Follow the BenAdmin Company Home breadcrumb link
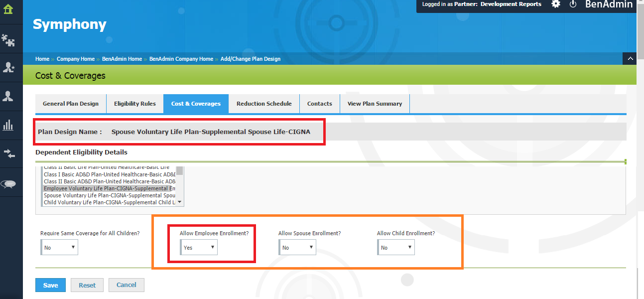 point(181,59)
